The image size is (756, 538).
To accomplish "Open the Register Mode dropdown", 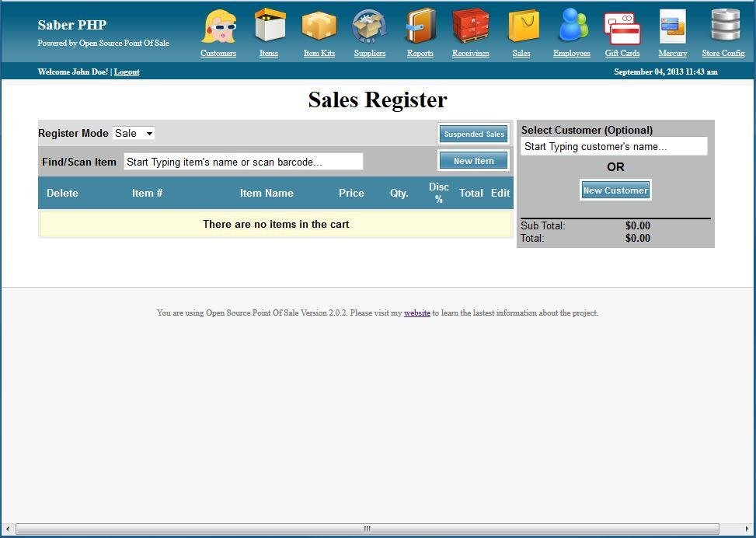I will coord(133,133).
